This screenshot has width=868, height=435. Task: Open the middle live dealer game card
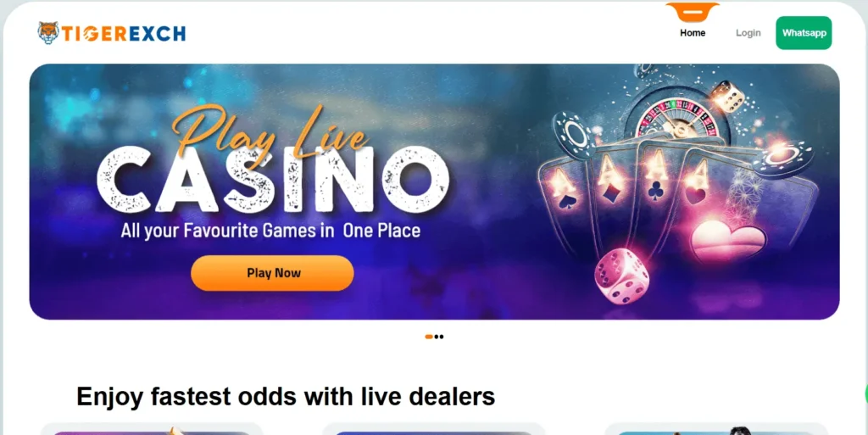click(x=433, y=429)
